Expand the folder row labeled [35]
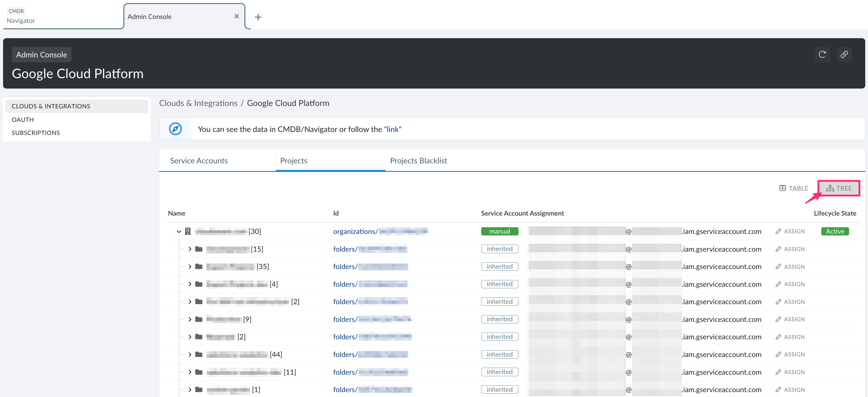Image resolution: width=868 pixels, height=397 pixels. pyautogui.click(x=190, y=266)
